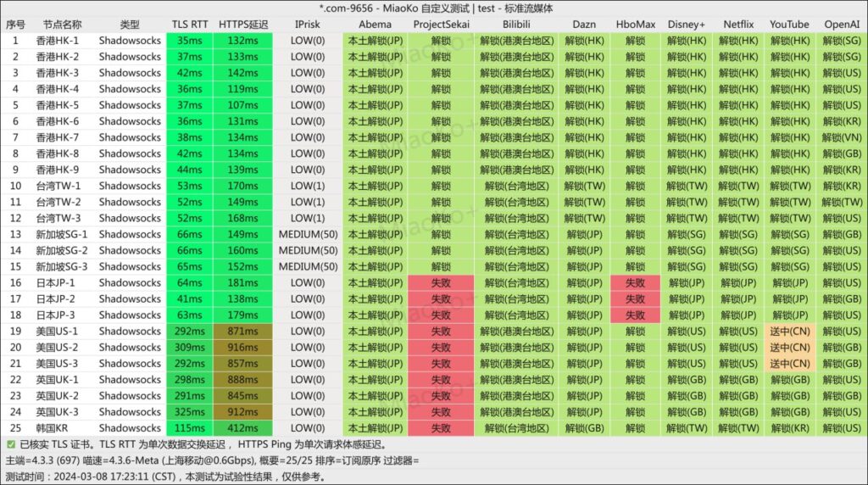868x485 pixels.
Task: Select the 325ms TLS RTT cell
Action: coord(189,412)
